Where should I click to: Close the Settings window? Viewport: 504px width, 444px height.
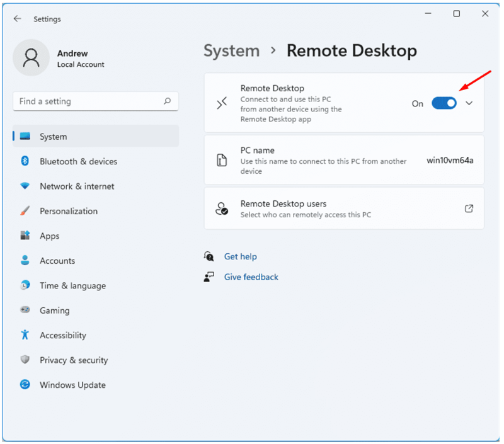tap(485, 13)
